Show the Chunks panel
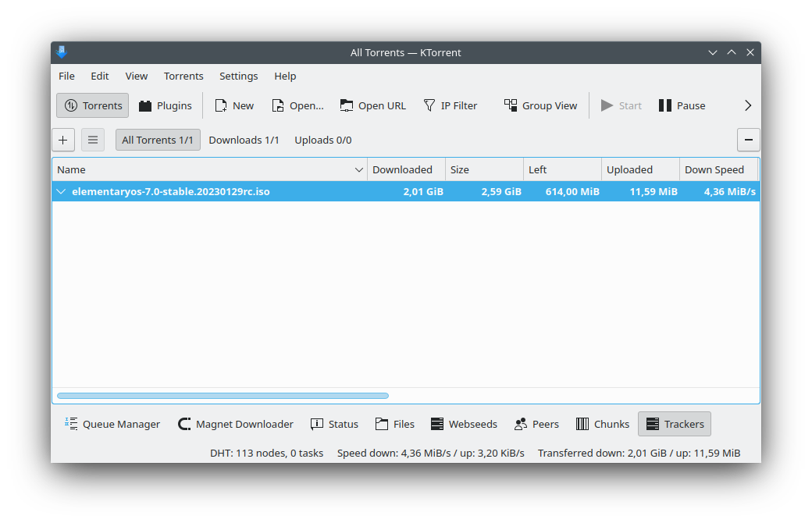812x523 pixels. tap(602, 424)
